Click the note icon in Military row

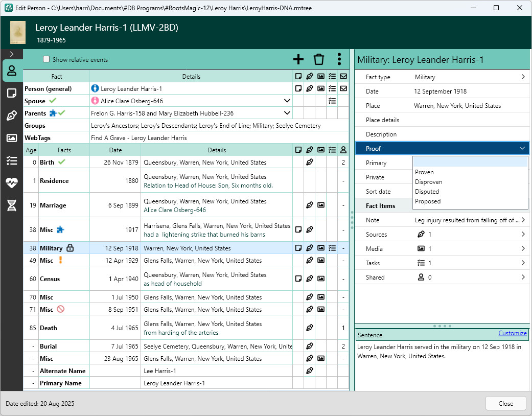[x=298, y=248]
